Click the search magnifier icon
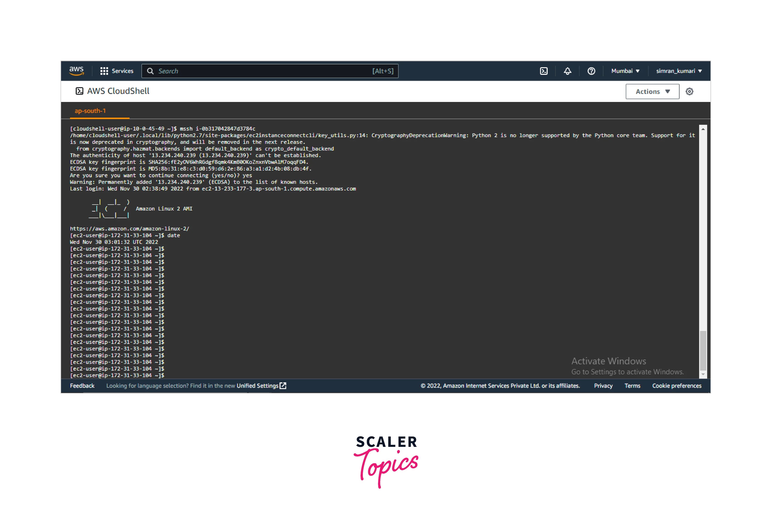 pos(150,71)
